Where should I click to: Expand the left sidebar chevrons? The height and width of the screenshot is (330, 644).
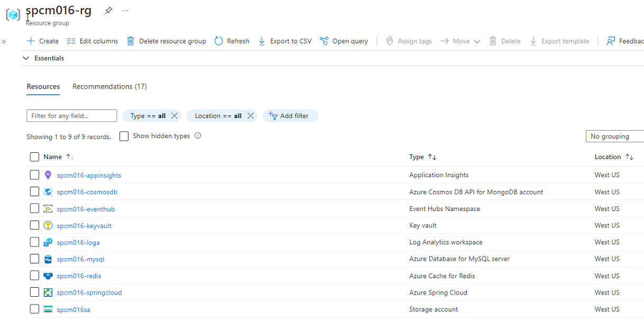[x=4, y=41]
